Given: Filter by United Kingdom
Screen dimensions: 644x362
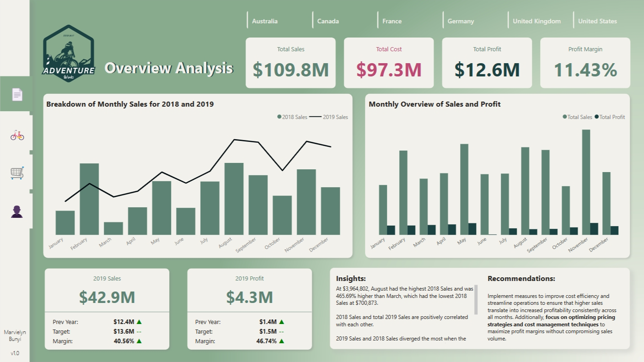Looking at the screenshot, I should coord(537,21).
